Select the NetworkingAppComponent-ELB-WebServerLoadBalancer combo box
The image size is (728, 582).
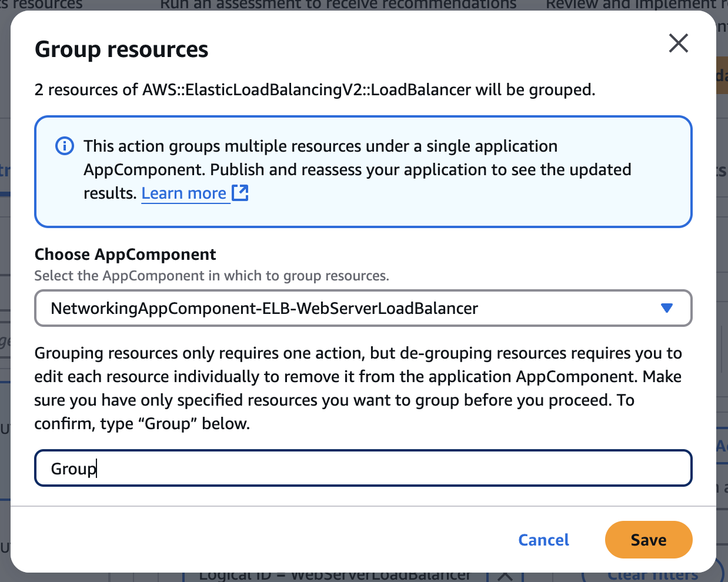(x=363, y=307)
